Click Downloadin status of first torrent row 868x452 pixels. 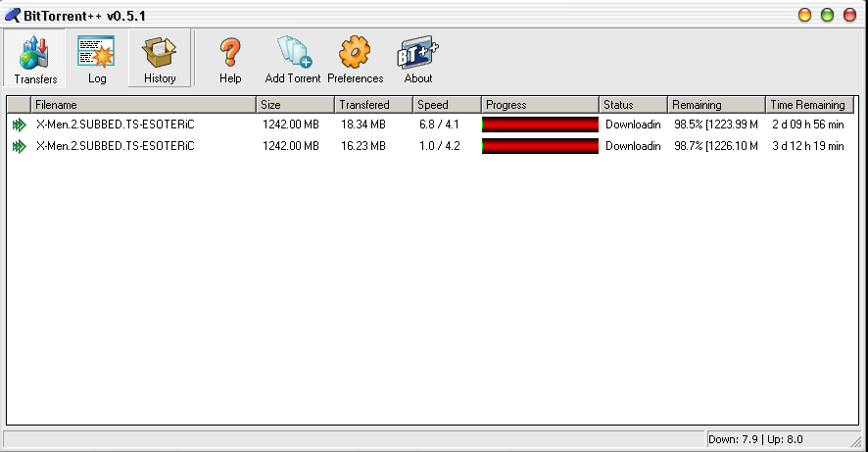pos(633,125)
